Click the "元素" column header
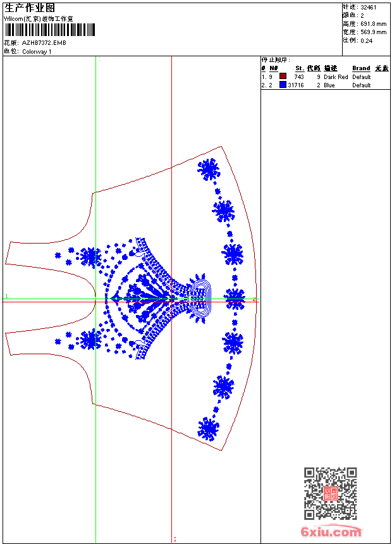This screenshot has width=392, height=544. pos(382,68)
